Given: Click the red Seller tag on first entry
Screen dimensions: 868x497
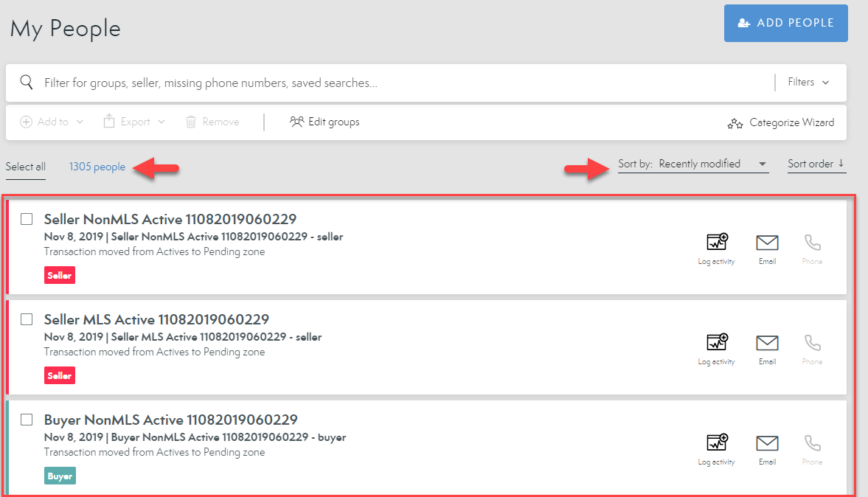Looking at the screenshot, I should 60,275.
